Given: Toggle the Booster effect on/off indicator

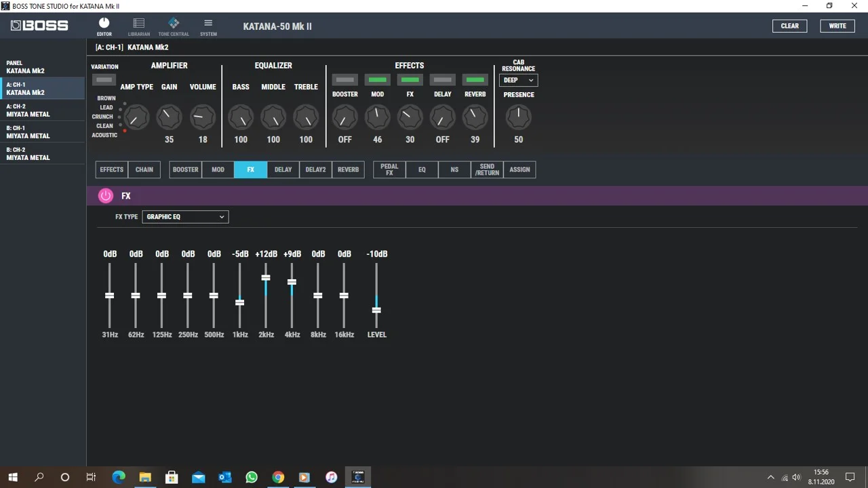Looking at the screenshot, I should click(x=344, y=80).
